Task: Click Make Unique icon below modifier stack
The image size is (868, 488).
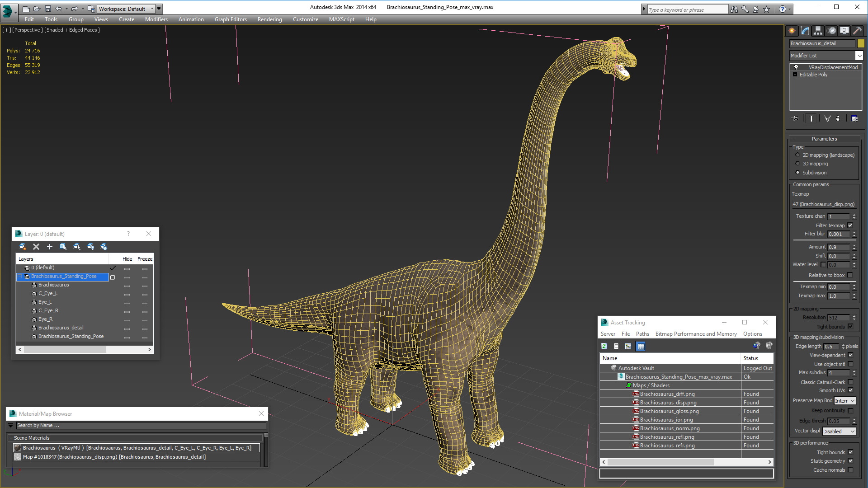Action: pyautogui.click(x=827, y=118)
